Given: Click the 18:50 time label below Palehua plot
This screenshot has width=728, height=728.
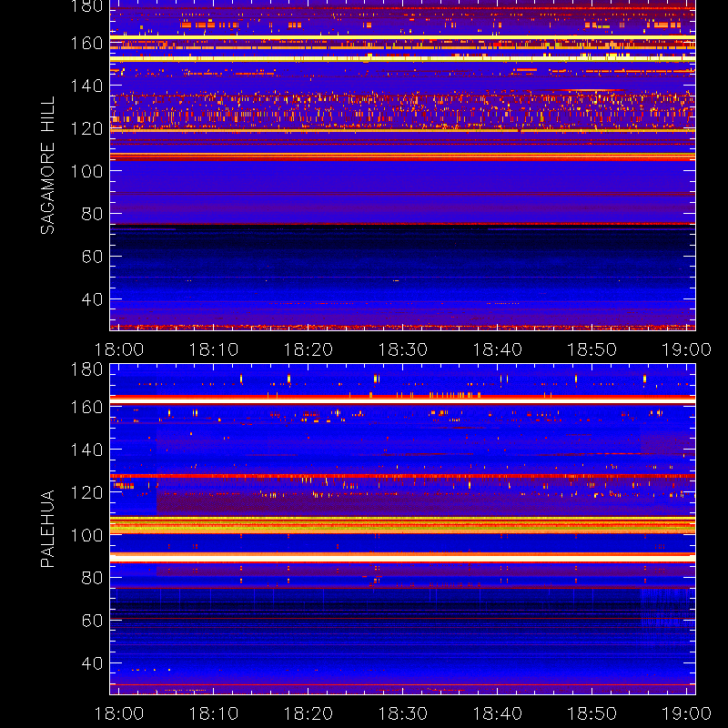Looking at the screenshot, I should click(x=592, y=713).
